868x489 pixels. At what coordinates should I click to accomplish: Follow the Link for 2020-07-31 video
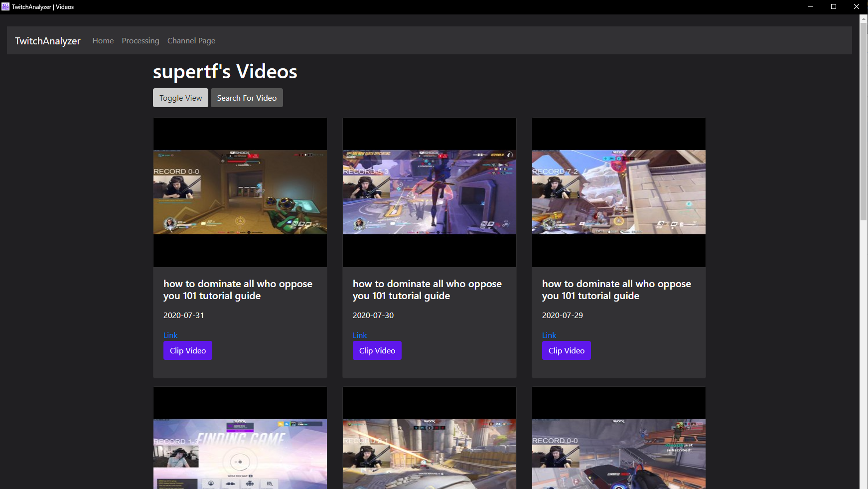pyautogui.click(x=170, y=335)
